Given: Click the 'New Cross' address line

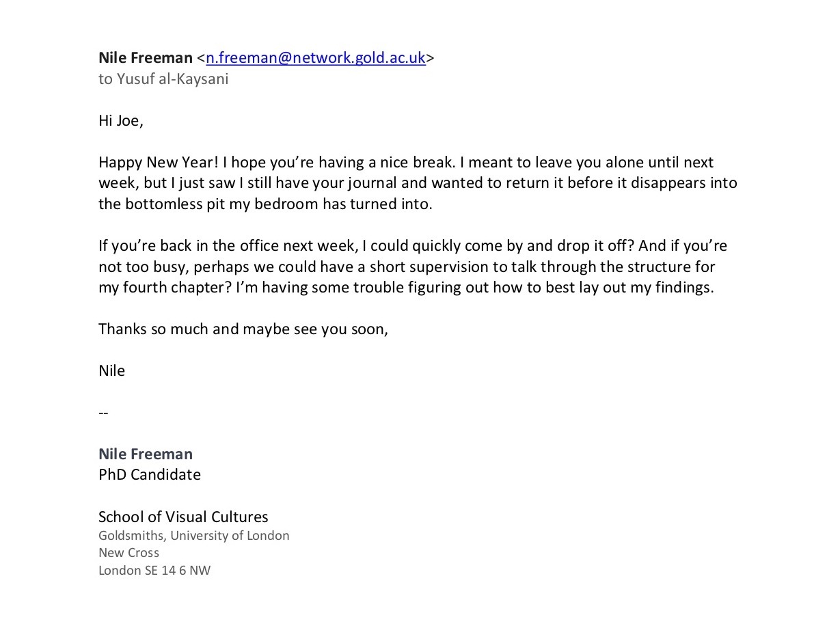Looking at the screenshot, I should (x=128, y=553).
